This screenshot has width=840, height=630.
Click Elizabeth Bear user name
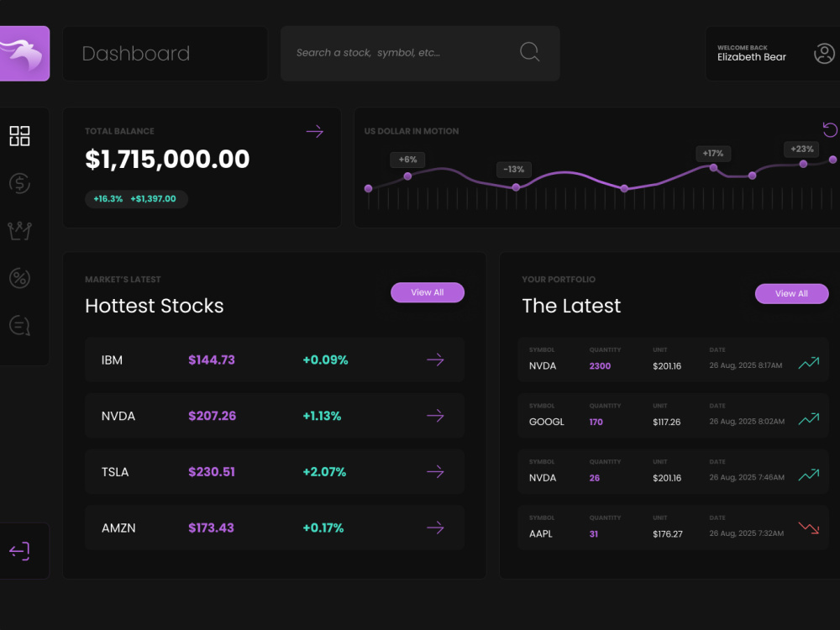click(x=752, y=57)
